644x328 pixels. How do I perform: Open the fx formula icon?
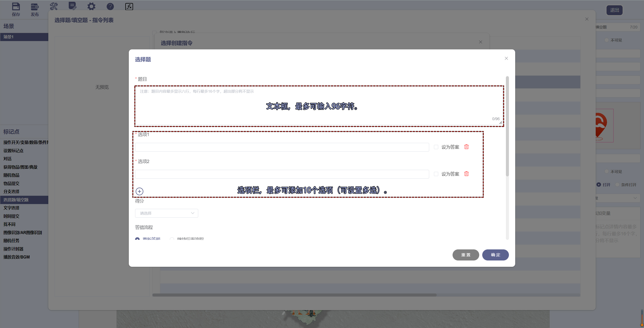pyautogui.click(x=129, y=7)
